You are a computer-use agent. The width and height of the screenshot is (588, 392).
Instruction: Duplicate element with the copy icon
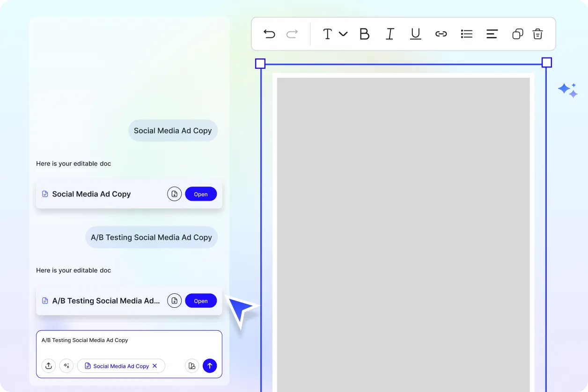coord(517,34)
